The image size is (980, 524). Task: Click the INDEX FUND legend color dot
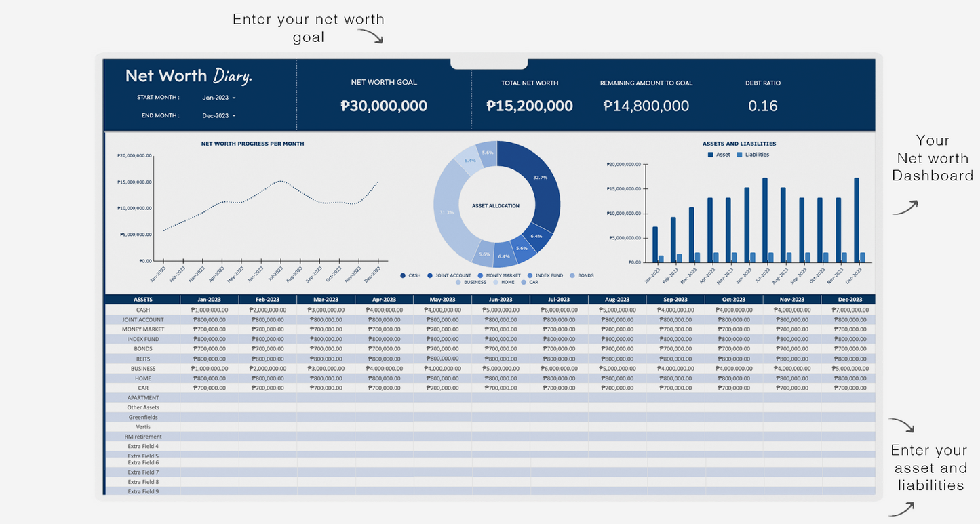(x=530, y=275)
